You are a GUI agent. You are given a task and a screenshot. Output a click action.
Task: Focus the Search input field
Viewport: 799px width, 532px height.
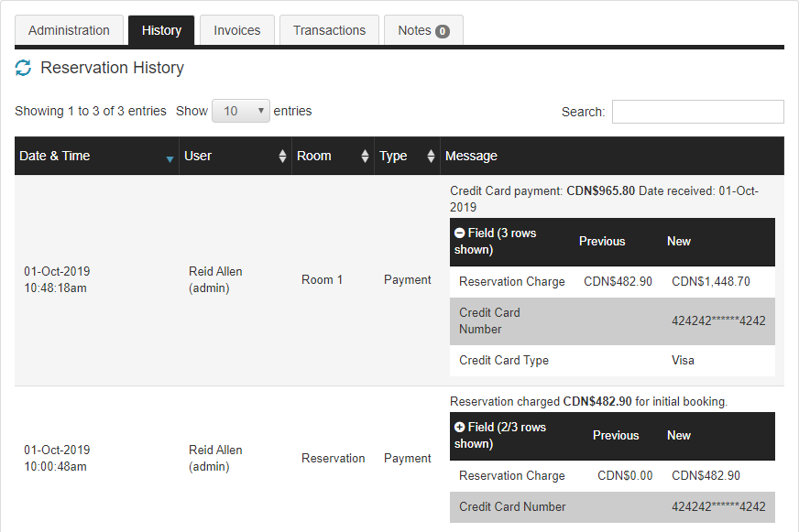pyautogui.click(x=697, y=112)
